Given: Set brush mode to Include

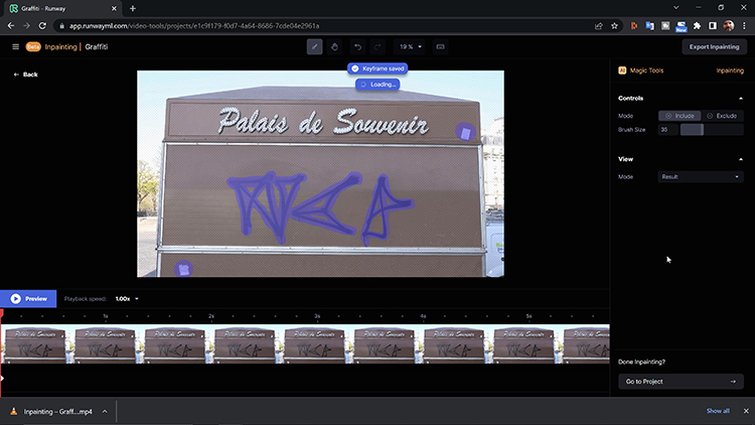Looking at the screenshot, I should coord(680,116).
